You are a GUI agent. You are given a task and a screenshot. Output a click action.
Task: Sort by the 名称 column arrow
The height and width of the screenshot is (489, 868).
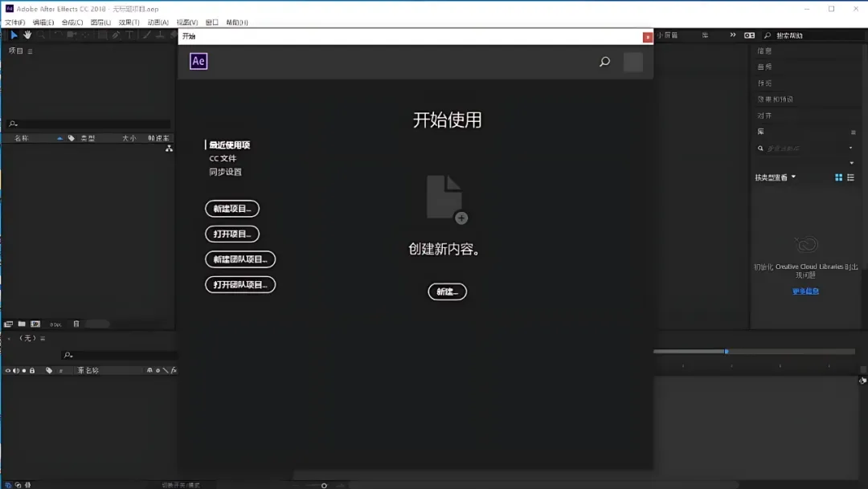click(59, 138)
